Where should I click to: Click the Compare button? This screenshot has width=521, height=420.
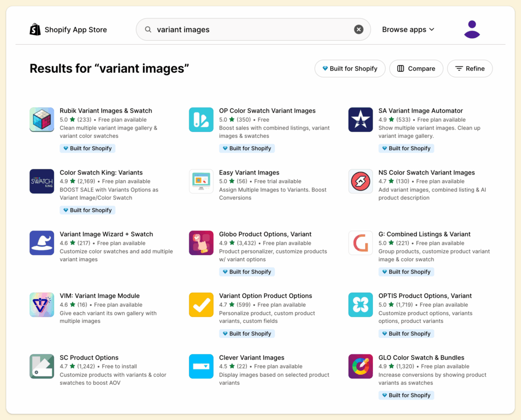416,69
